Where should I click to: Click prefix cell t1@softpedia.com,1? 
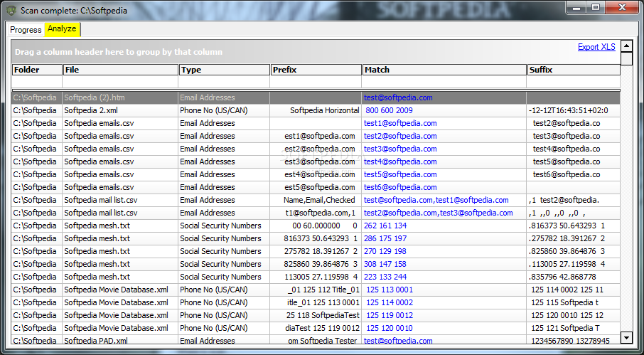pos(316,213)
